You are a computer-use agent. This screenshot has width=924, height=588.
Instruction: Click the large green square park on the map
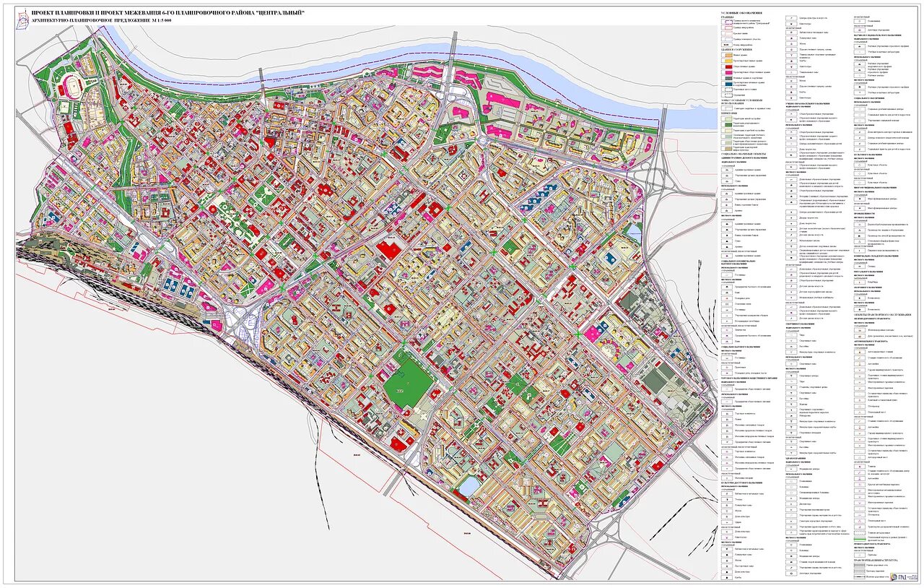coord(409,381)
